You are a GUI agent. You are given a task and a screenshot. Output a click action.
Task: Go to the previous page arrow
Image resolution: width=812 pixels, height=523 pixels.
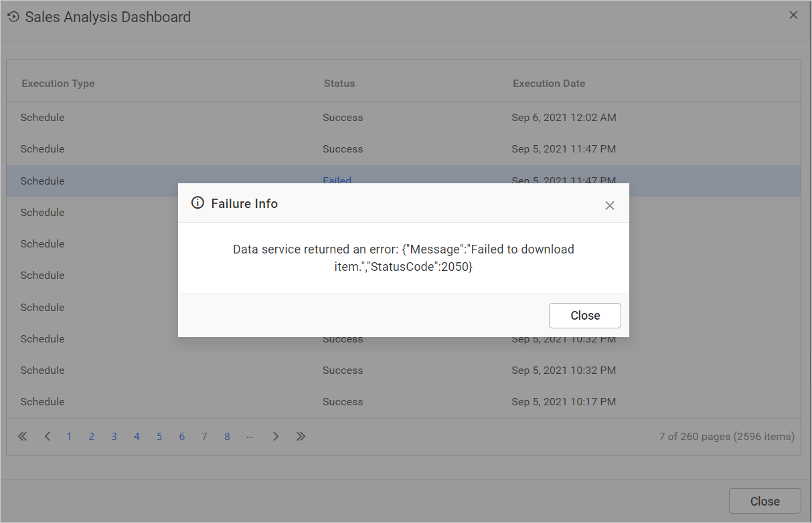point(48,437)
